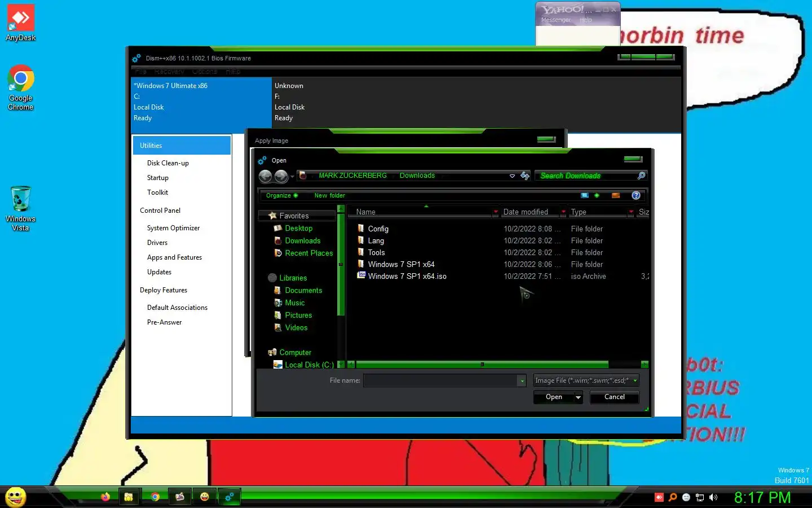
Task: Click the refresh icon in the address bar
Action: [x=525, y=176]
